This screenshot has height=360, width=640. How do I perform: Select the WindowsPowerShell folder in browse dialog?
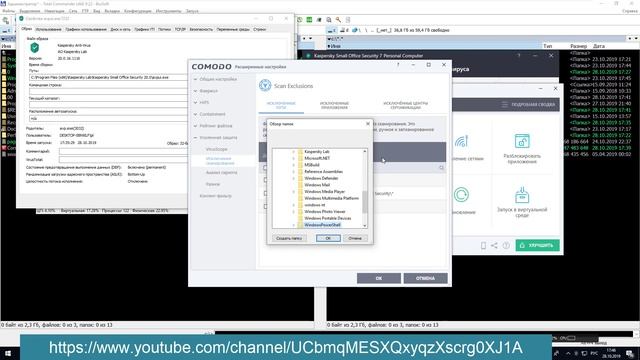tap(322, 225)
